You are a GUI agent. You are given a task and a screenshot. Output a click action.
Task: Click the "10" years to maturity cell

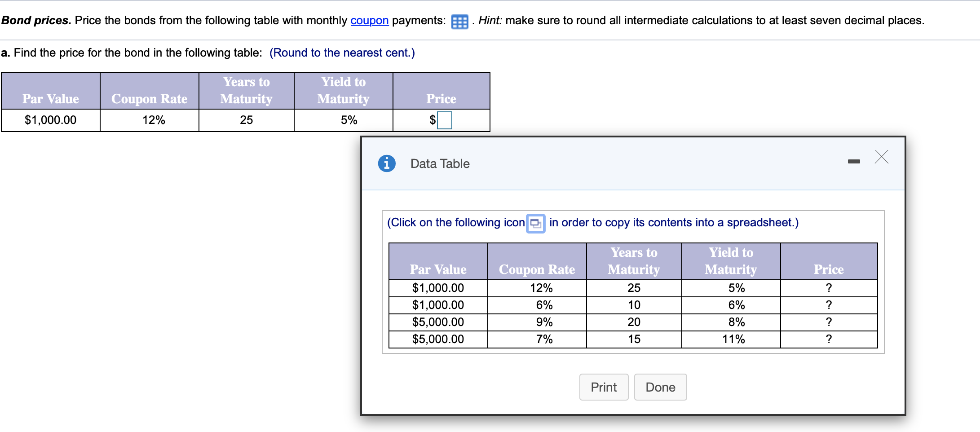tap(634, 305)
